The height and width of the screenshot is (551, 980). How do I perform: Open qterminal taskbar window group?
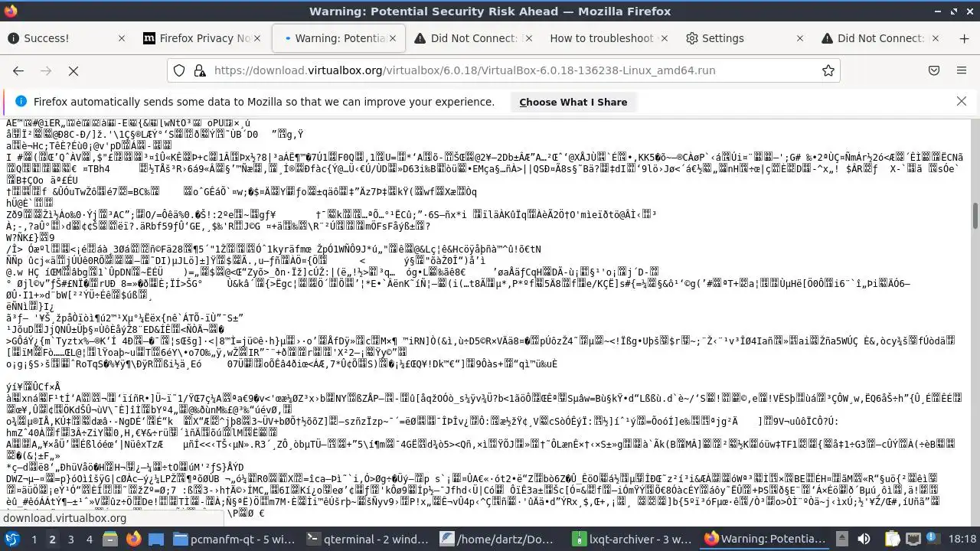coord(368,539)
